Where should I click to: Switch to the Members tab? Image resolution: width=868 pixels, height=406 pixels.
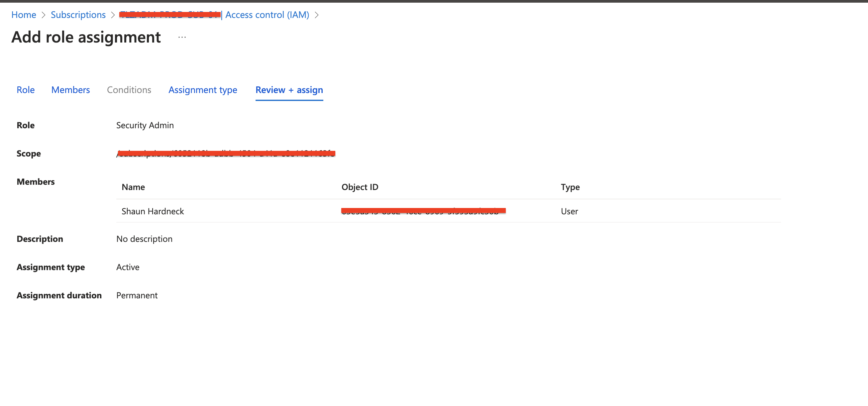pos(70,90)
